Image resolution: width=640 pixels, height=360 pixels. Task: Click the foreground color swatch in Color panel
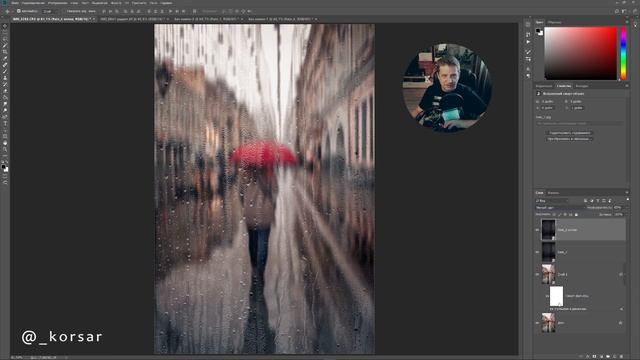(538, 31)
